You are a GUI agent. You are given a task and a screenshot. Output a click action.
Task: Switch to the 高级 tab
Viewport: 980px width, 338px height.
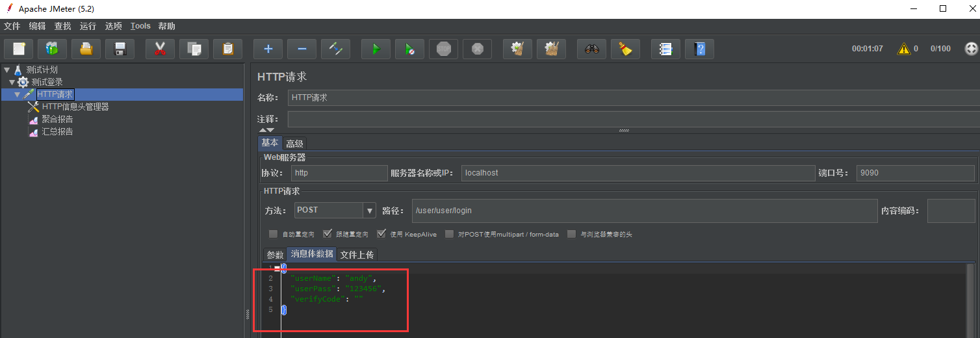[x=294, y=144]
